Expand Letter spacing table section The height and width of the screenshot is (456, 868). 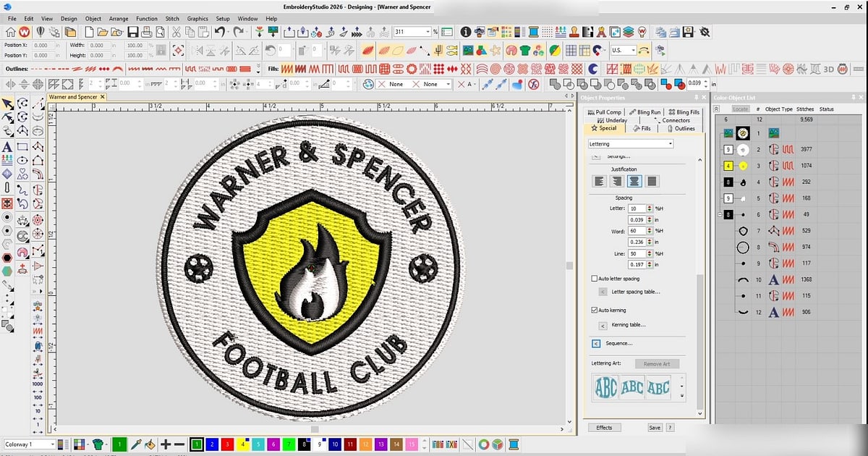(603, 292)
